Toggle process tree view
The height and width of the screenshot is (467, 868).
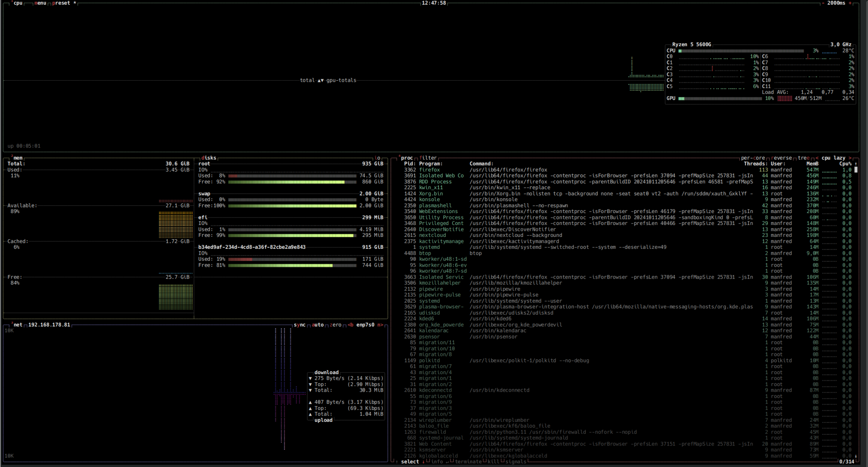803,158
